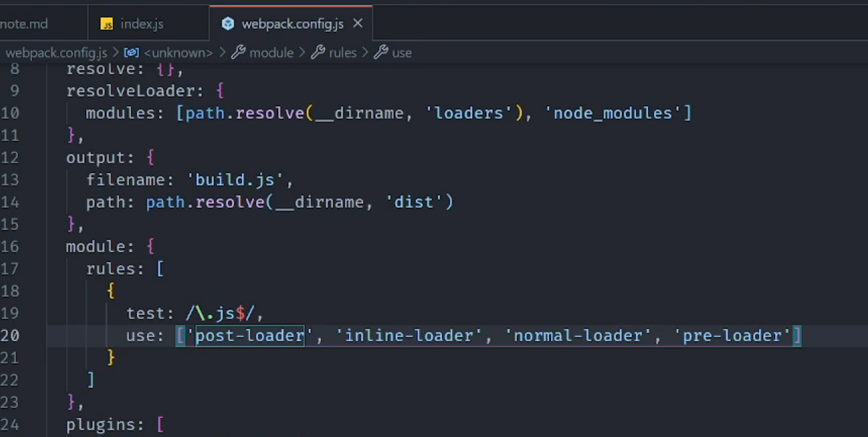Image resolution: width=868 pixels, height=437 pixels.
Task: Click the wrench icon beside module breadcrumb
Action: tap(238, 53)
